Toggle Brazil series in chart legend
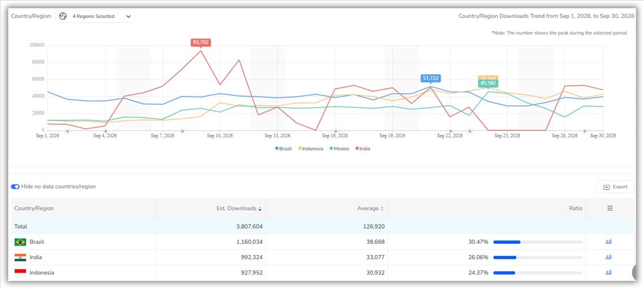644x289 pixels. pyautogui.click(x=284, y=148)
